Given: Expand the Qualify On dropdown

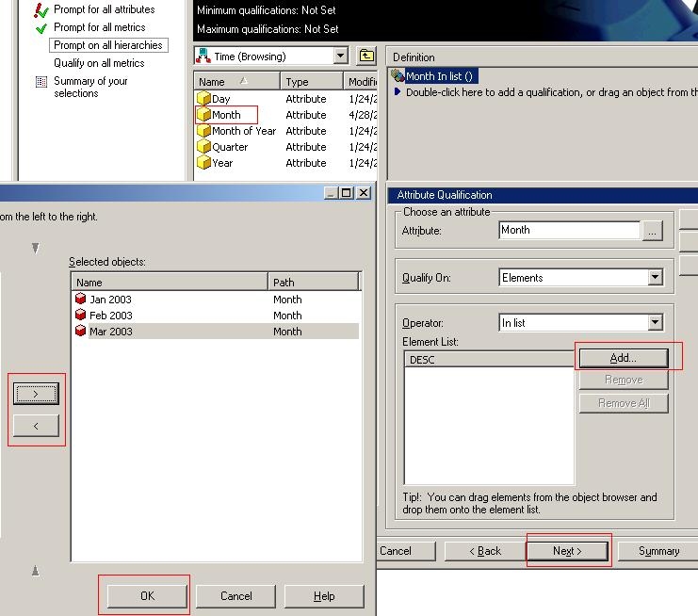Looking at the screenshot, I should pyautogui.click(x=656, y=278).
